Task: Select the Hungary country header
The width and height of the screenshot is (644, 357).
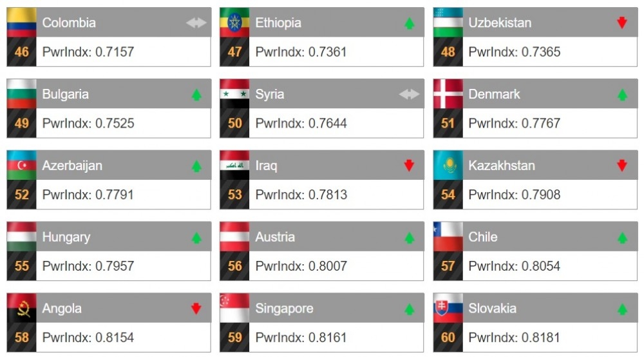Action: [123, 237]
